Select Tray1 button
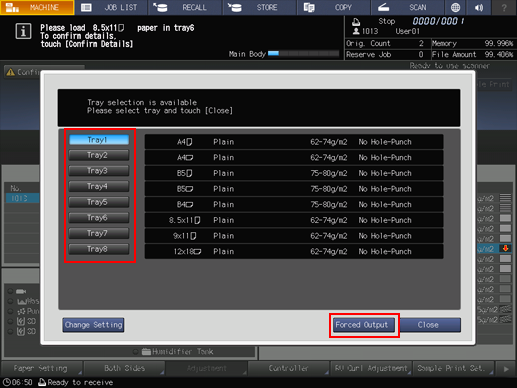Image resolution: width=517 pixels, height=388 pixels. pyautogui.click(x=99, y=140)
